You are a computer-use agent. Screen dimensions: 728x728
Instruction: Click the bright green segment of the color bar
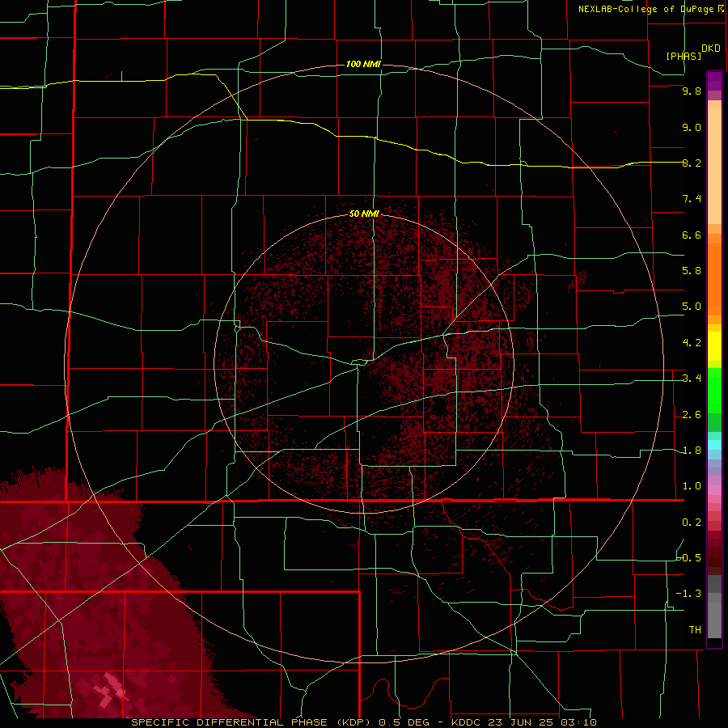[714, 390]
